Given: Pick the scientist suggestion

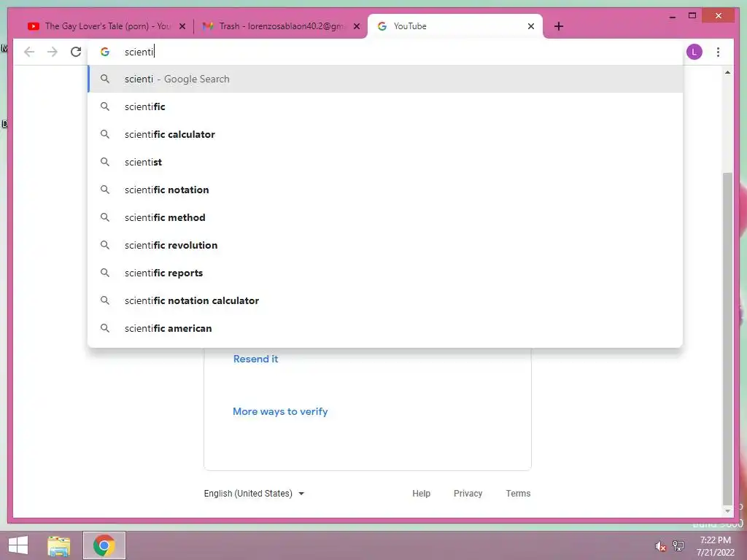Looking at the screenshot, I should (385, 162).
